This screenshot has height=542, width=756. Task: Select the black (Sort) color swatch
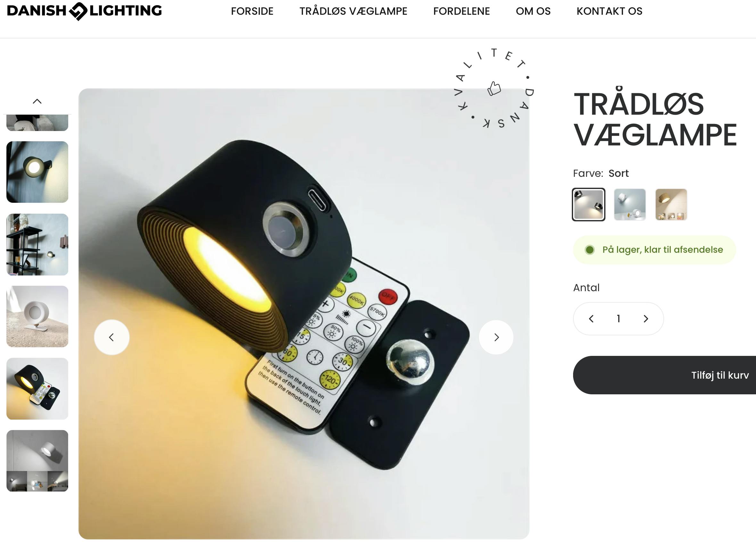pos(589,204)
